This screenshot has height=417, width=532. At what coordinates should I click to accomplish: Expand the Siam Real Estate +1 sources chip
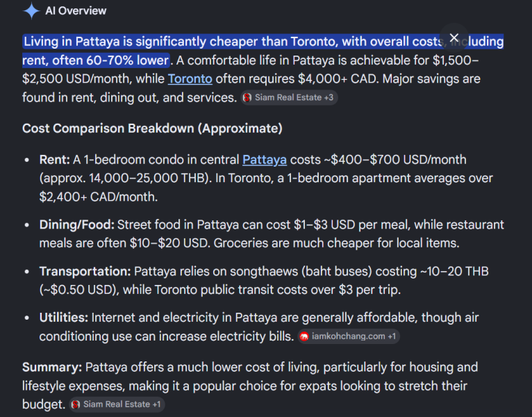(x=117, y=404)
